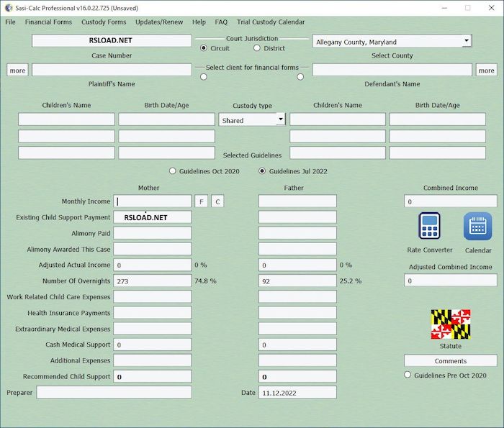Screen dimensions: 504x428
Task: Click the Adjusted Combined Income field
Action: click(450, 281)
